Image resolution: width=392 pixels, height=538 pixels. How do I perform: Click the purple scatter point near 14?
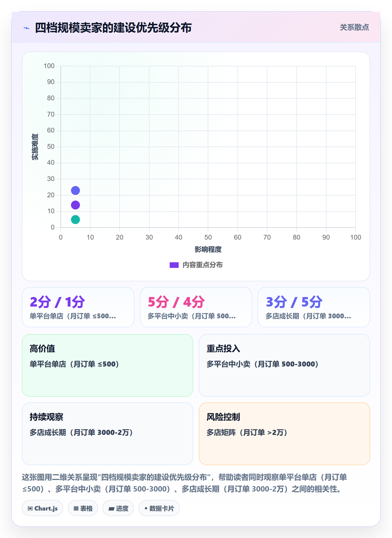(x=75, y=205)
